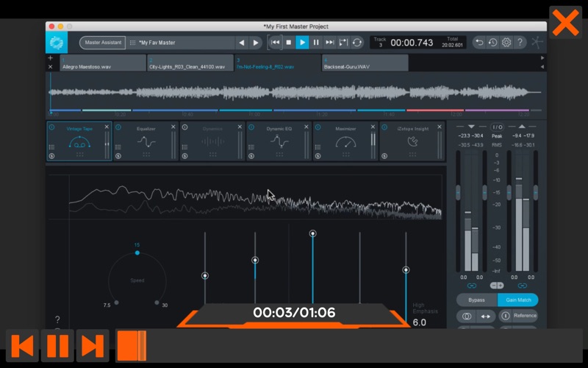Select the Dynamics module
The image size is (588, 368).
[x=212, y=141]
